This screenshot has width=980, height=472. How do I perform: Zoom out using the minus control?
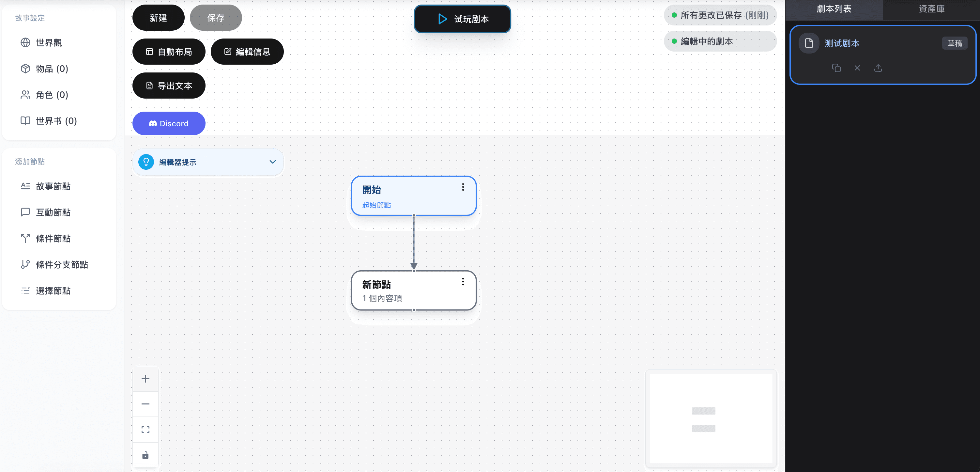point(145,404)
